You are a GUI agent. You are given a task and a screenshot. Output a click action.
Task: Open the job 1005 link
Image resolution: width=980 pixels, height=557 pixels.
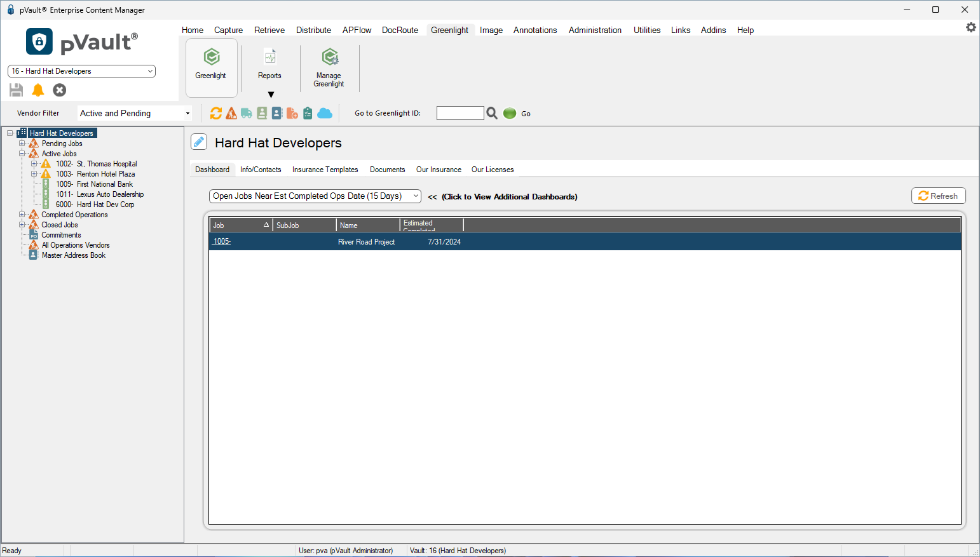(x=222, y=242)
